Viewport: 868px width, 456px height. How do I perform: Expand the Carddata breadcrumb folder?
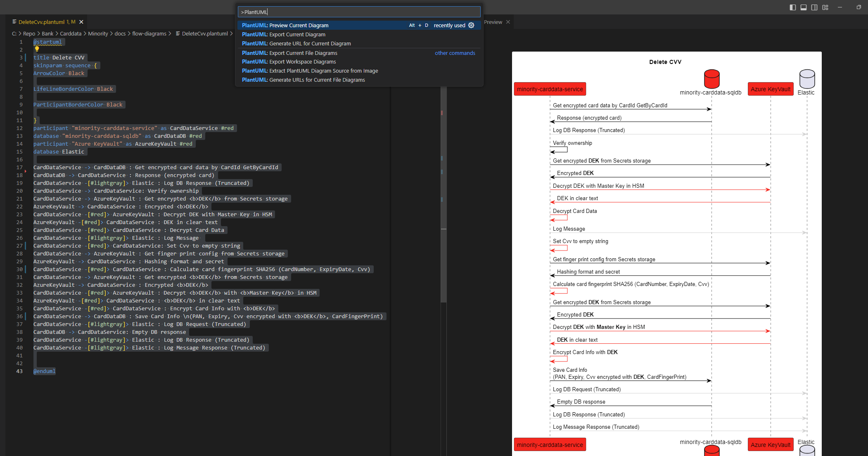pos(71,34)
